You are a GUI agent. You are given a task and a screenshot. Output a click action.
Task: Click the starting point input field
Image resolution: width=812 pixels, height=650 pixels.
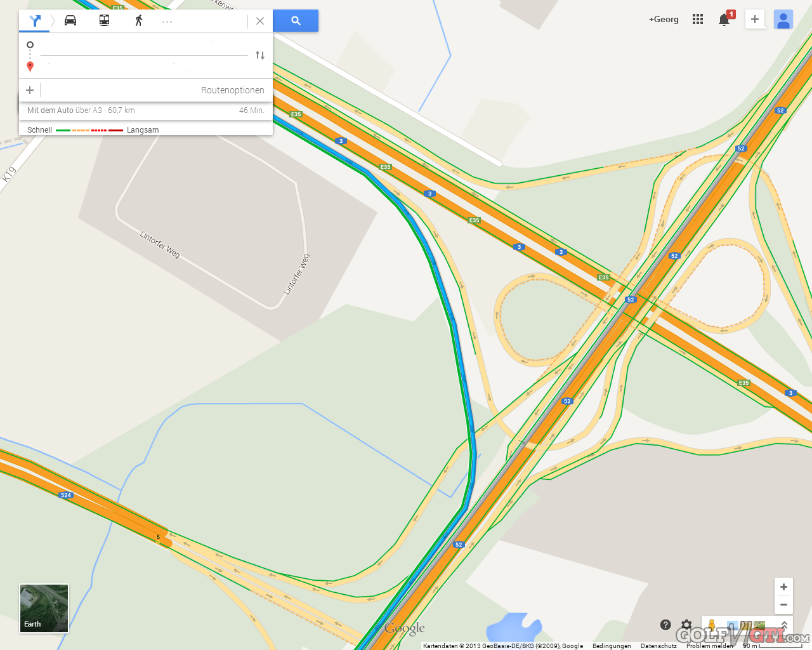click(x=143, y=46)
